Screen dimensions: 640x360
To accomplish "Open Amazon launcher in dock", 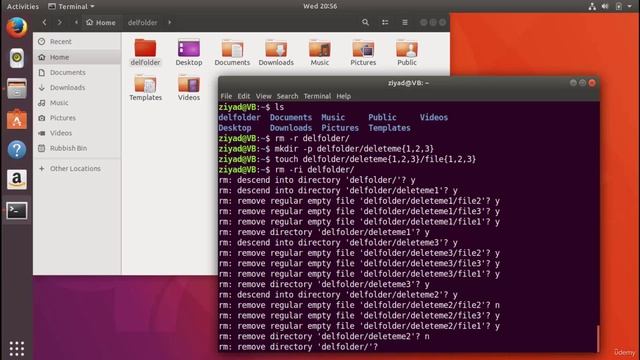I will click(x=17, y=180).
